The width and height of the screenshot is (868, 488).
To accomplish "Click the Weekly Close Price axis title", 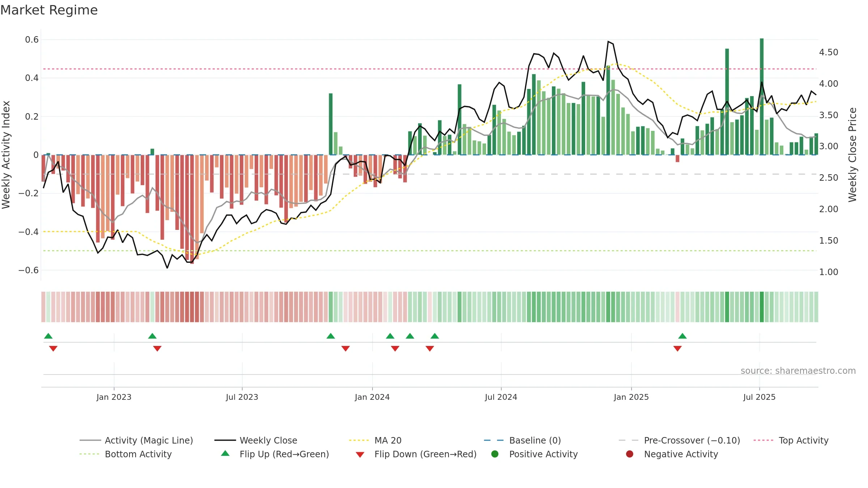I will click(x=852, y=155).
